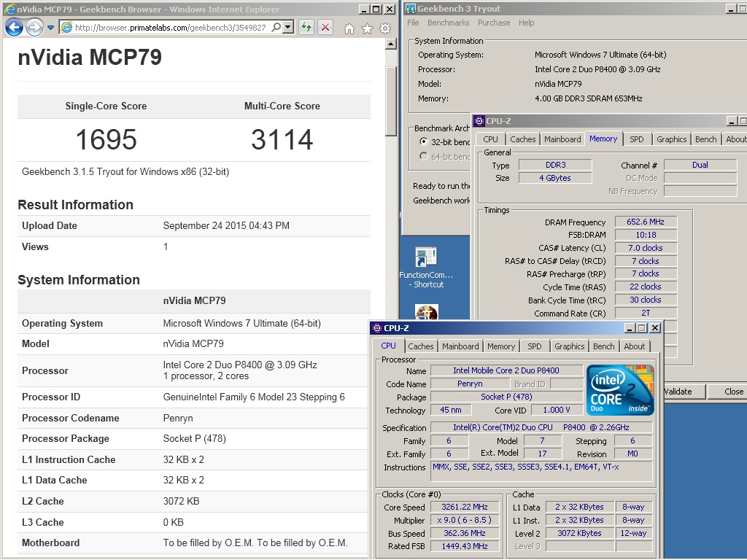Select Memory tab in back CPU-Z window

click(603, 139)
